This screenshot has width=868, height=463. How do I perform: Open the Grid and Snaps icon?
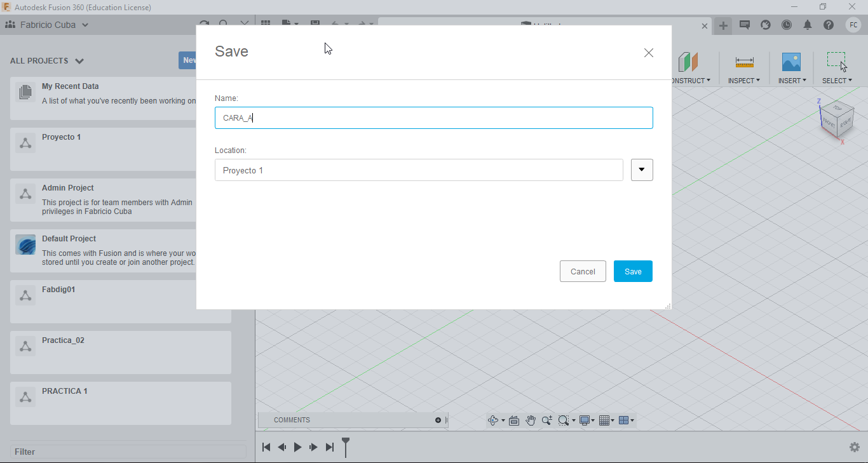[x=604, y=420]
